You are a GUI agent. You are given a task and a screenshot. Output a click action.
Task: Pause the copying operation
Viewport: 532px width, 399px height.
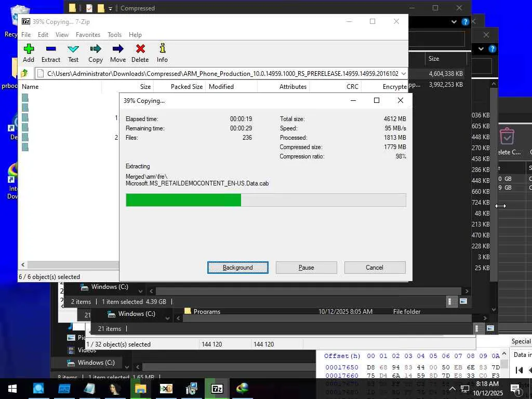pyautogui.click(x=306, y=268)
